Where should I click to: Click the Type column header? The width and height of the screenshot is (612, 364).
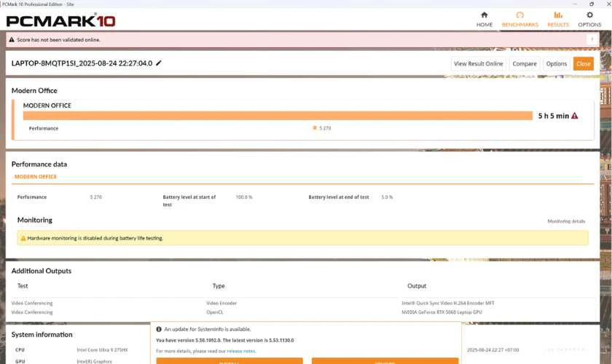219,286
